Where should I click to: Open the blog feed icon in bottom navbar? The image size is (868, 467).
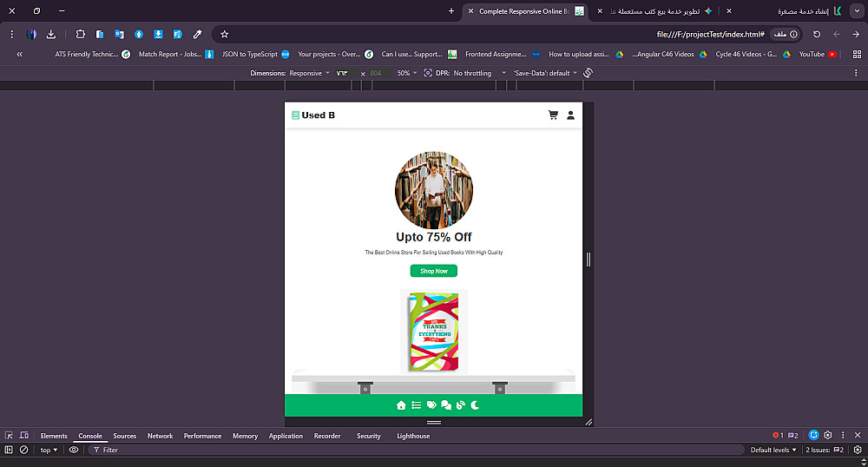coord(461,405)
